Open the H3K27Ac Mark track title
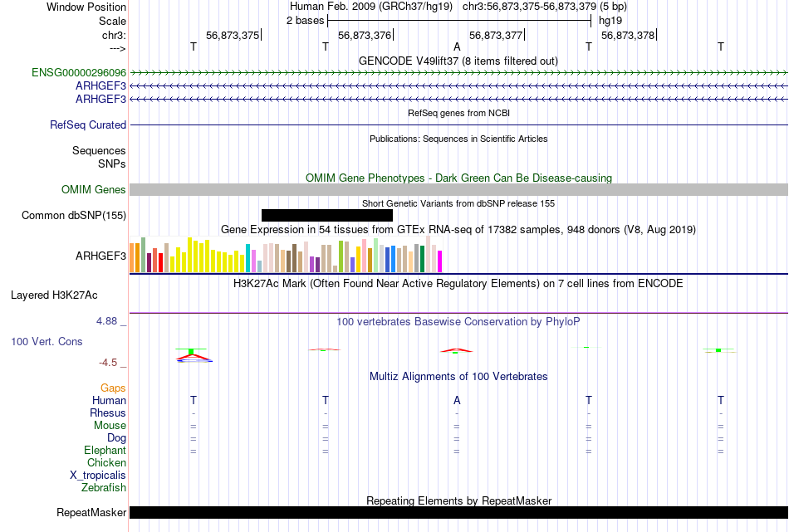 [x=458, y=284]
